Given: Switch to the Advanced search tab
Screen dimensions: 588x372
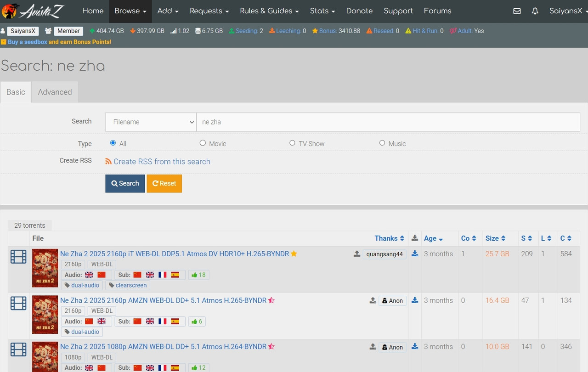Looking at the screenshot, I should pos(55,92).
